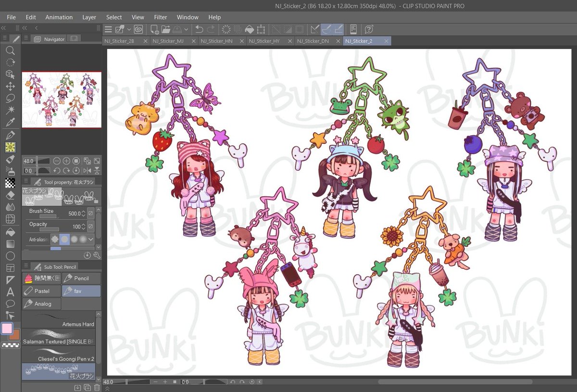
Task: Toggle Snap to grid in command bar
Action: [x=338, y=29]
